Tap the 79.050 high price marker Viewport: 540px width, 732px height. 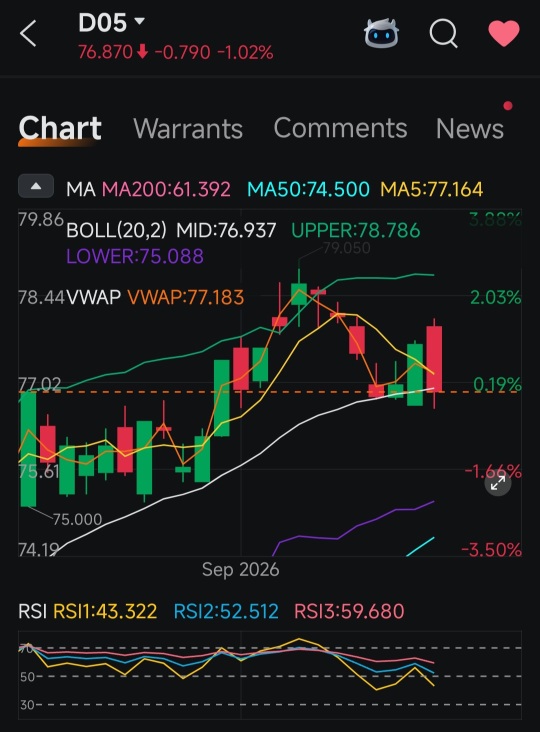coord(346,248)
